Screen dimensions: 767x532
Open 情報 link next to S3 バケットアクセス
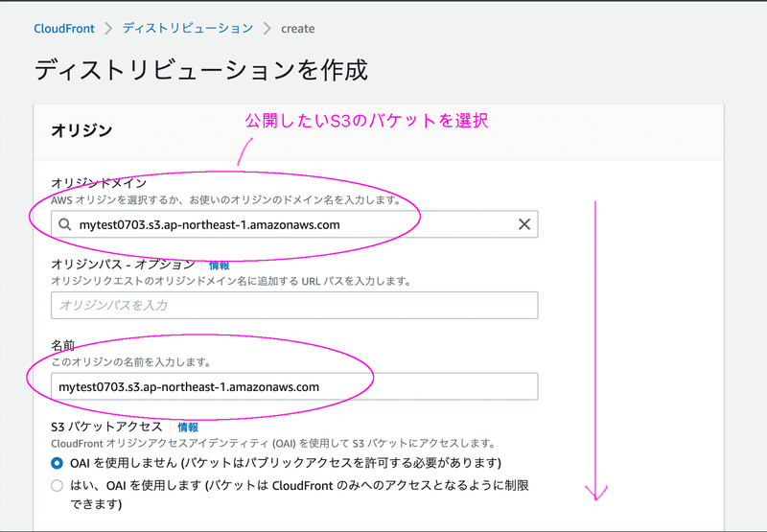tap(188, 428)
